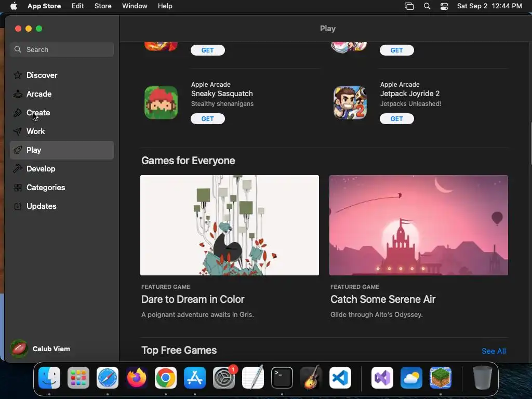The height and width of the screenshot is (399, 532).
Task: Open Control Center in menu bar
Action: point(444,6)
